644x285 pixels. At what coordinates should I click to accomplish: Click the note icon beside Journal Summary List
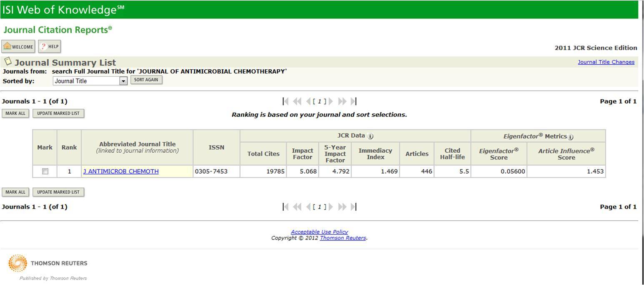click(x=8, y=62)
